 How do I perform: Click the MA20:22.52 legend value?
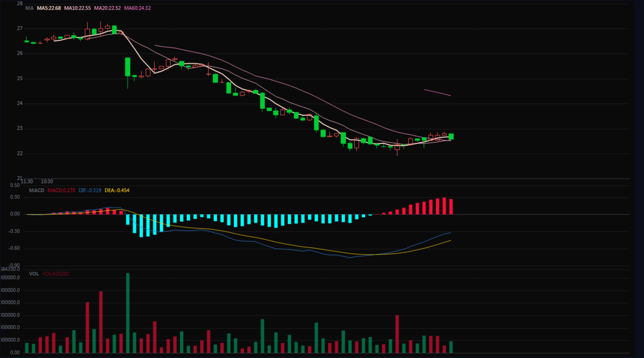click(x=107, y=8)
